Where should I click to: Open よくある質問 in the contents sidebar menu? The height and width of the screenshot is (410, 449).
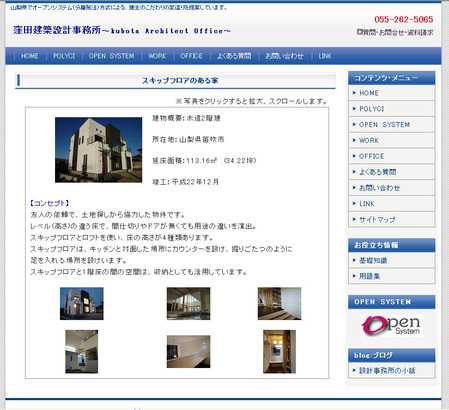point(392,172)
